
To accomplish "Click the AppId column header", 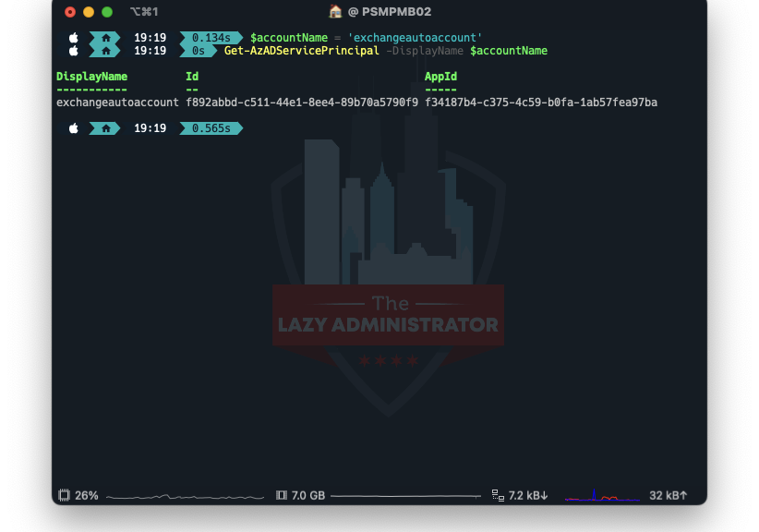I will (x=441, y=77).
